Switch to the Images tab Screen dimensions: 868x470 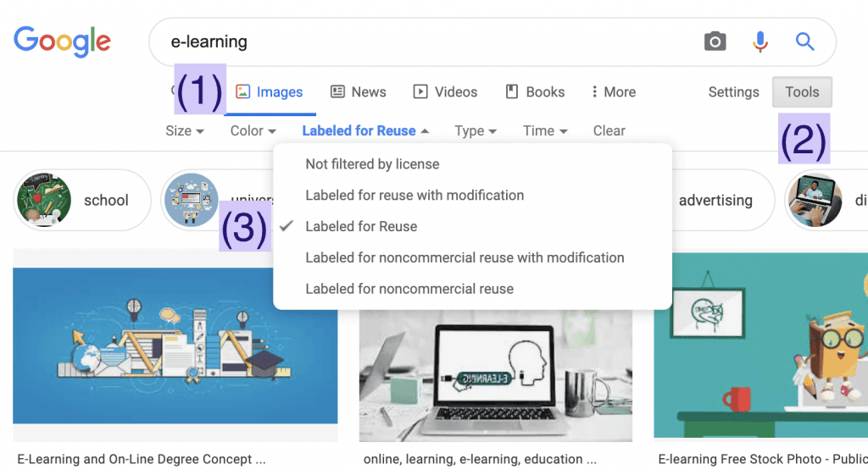(x=270, y=91)
